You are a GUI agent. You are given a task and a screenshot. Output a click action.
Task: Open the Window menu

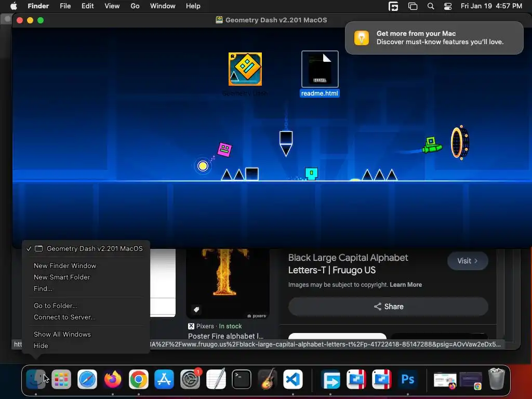163,6
